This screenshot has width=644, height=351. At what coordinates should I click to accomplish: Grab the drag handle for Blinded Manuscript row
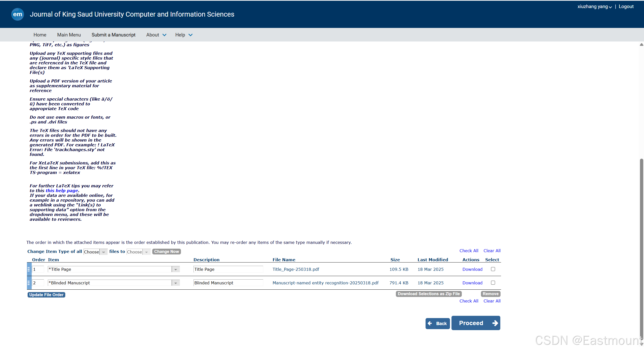(x=28, y=283)
